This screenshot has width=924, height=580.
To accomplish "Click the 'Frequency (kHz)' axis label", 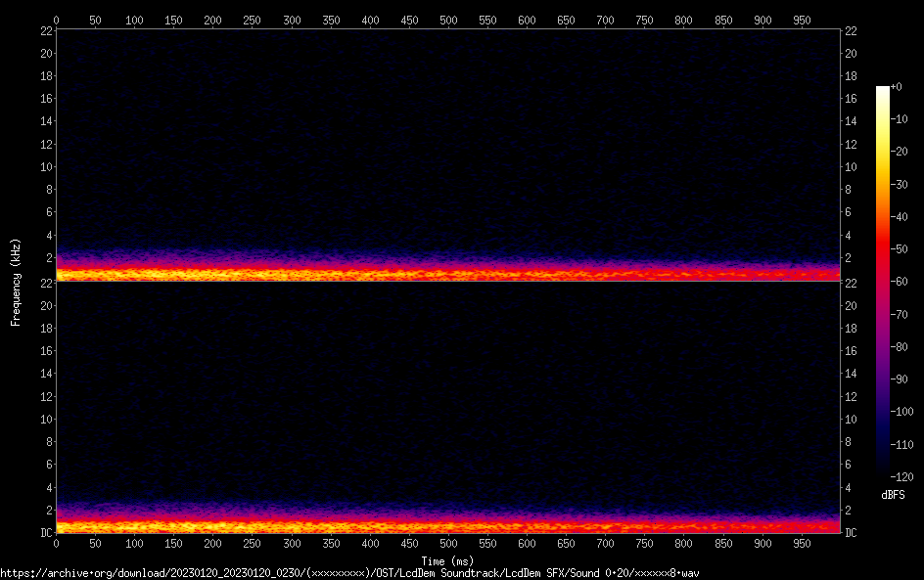I will (x=16, y=282).
